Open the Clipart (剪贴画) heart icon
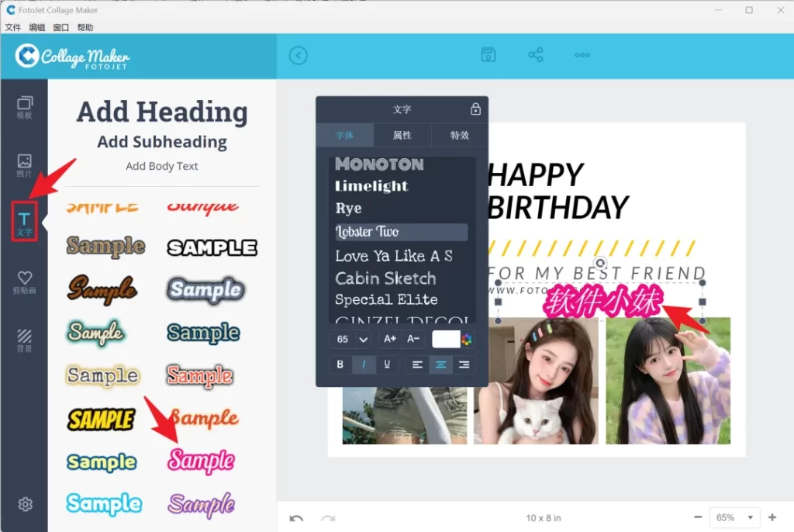Screen dimensions: 794x532 point(25,282)
